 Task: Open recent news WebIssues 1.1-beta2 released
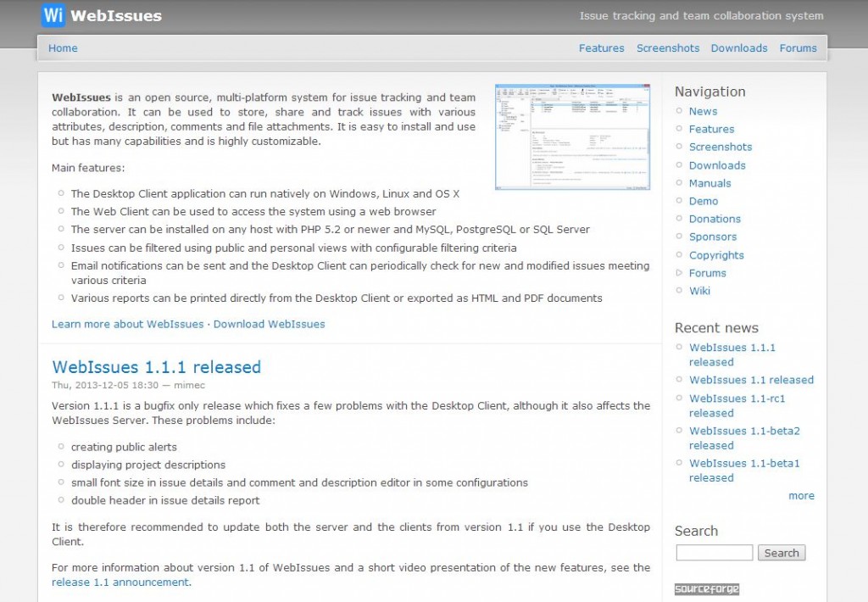click(744, 438)
